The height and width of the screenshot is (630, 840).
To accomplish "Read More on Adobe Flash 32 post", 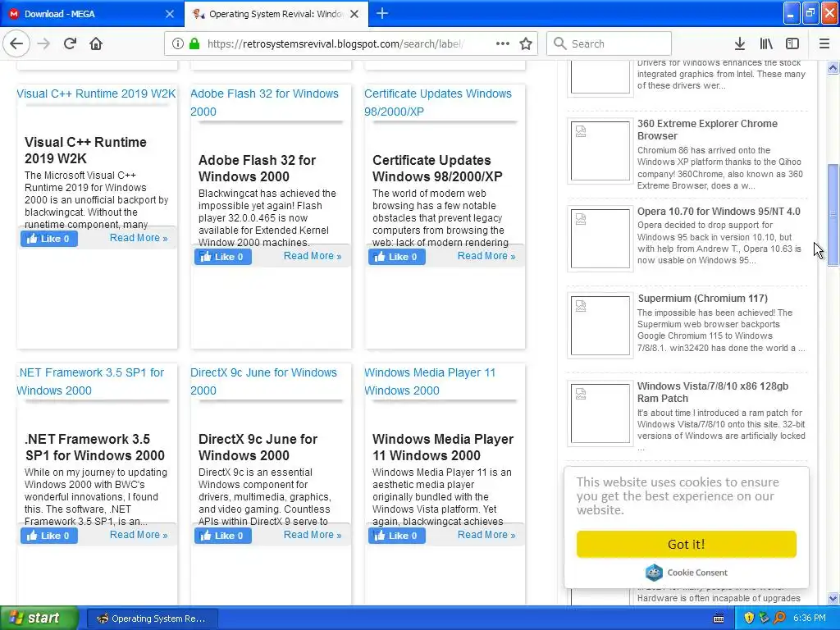I will (x=313, y=256).
